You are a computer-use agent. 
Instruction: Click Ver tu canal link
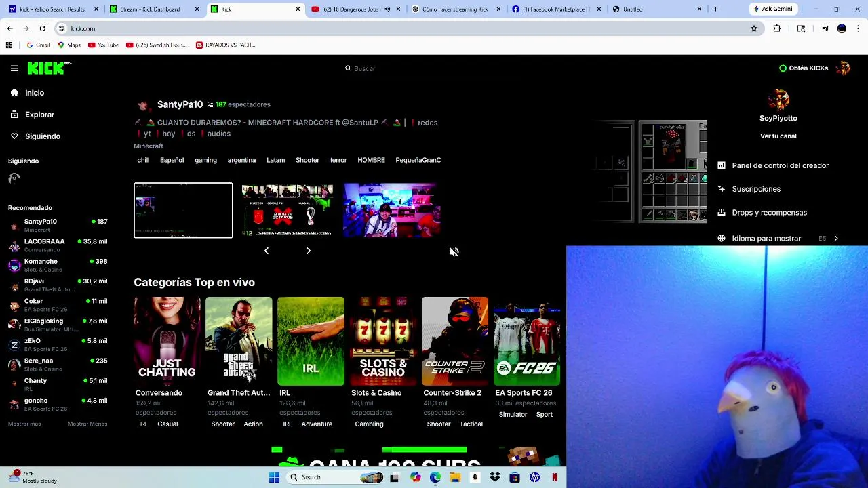click(x=778, y=136)
